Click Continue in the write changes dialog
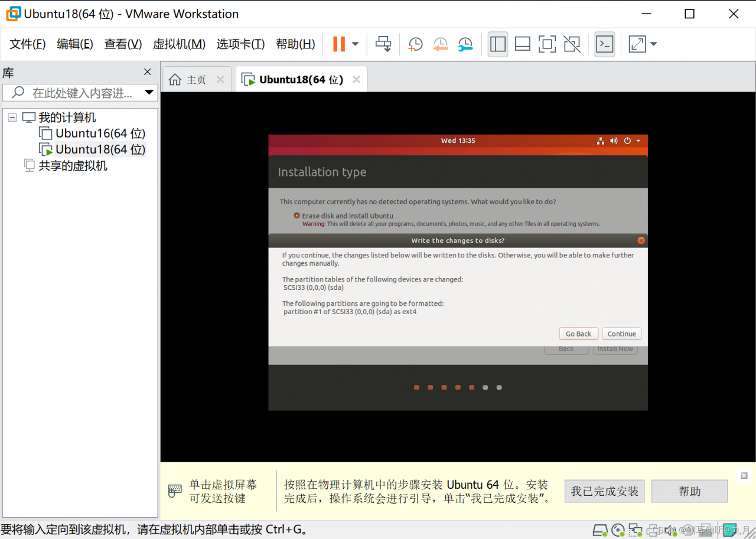 click(x=622, y=334)
